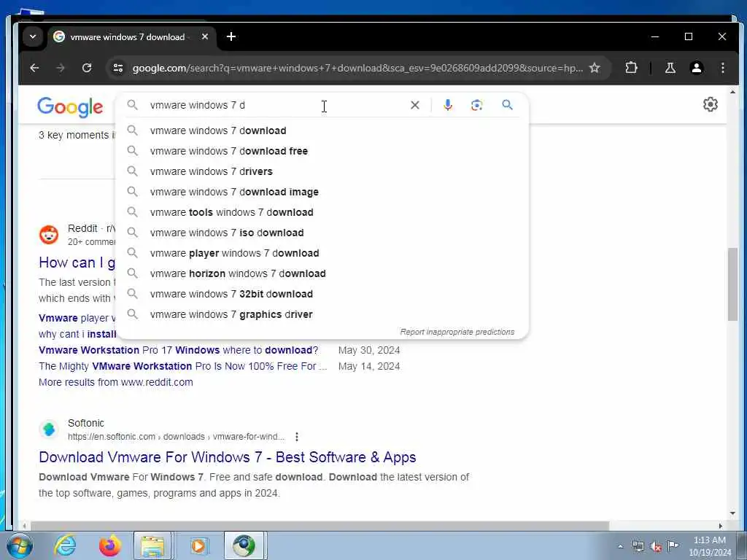
Task: Choose suggestion 'vmware windows 7 download image'
Action: 322,192
